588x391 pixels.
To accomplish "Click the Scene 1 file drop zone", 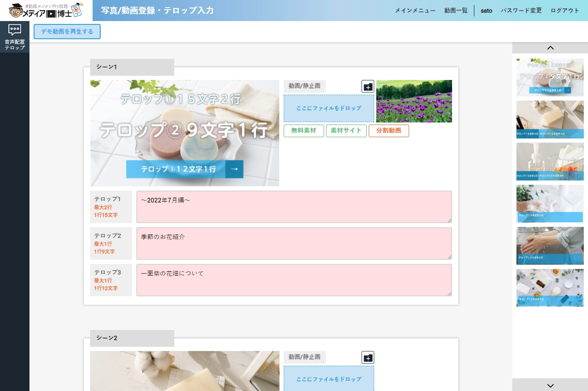I will (x=329, y=108).
